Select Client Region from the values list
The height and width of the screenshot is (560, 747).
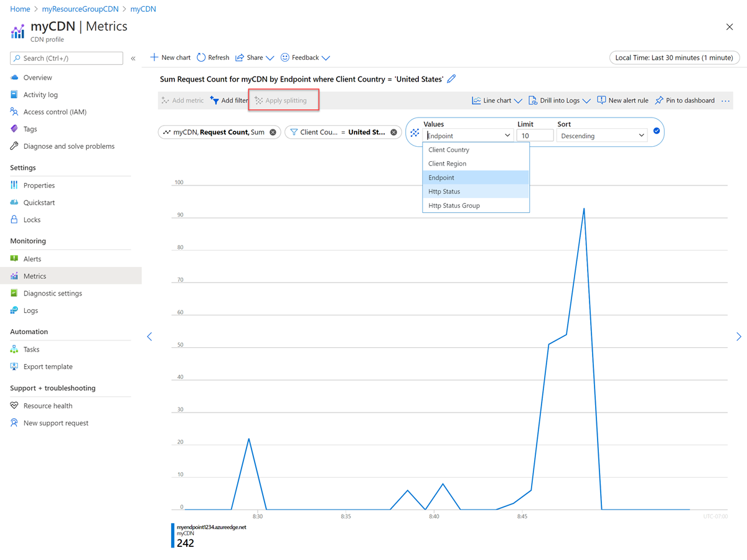pos(476,164)
